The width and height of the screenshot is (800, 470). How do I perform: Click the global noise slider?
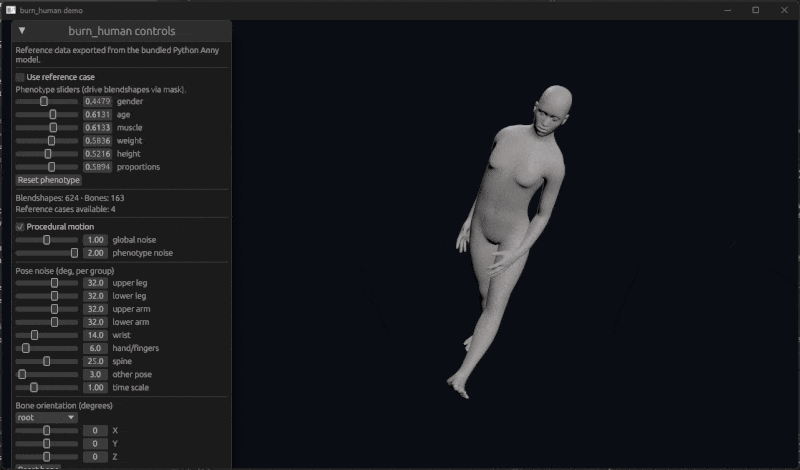tap(46, 240)
